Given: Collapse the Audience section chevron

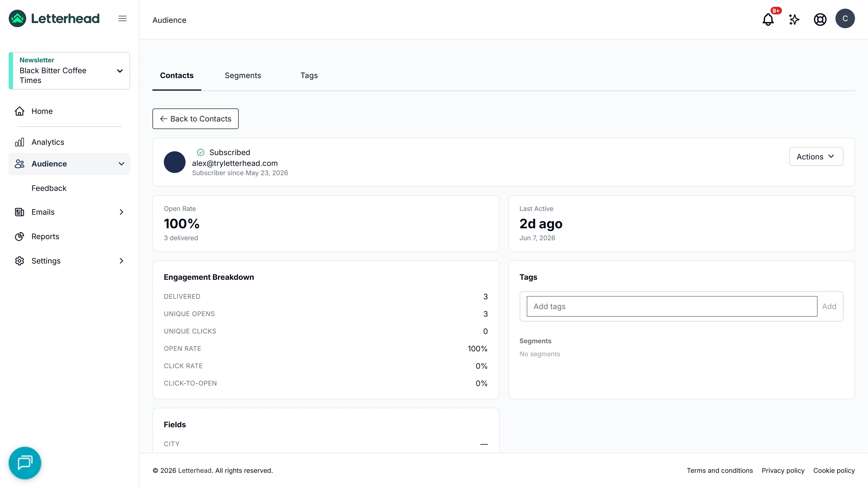Looking at the screenshot, I should coord(121,164).
